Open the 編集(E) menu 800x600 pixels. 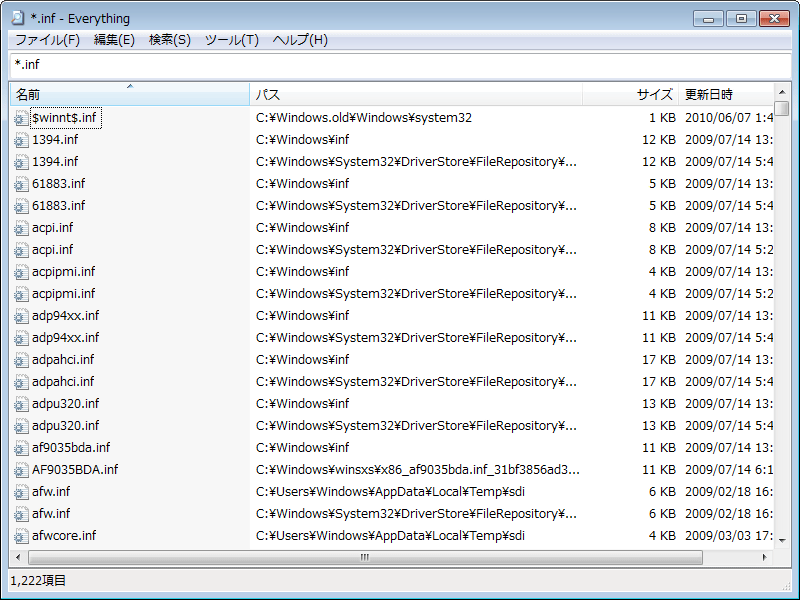114,40
